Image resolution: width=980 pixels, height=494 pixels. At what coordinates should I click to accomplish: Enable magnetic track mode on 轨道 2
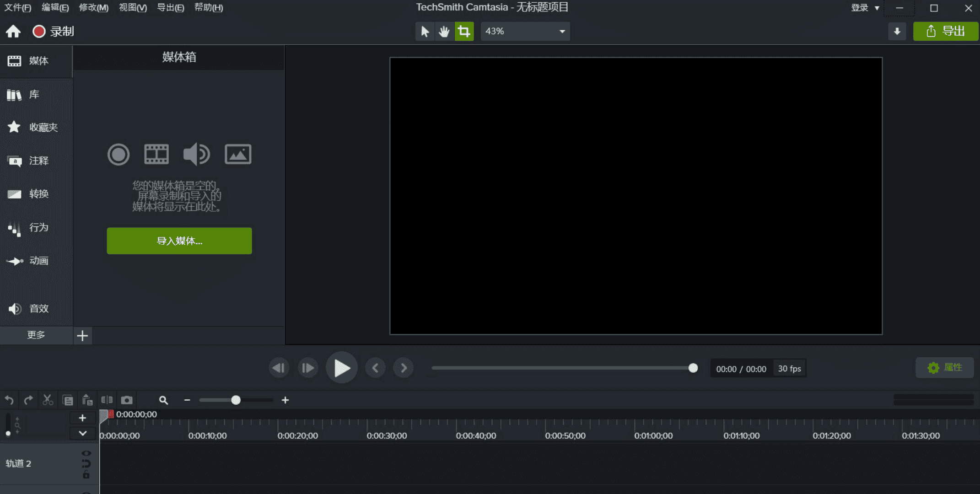pyautogui.click(x=86, y=463)
